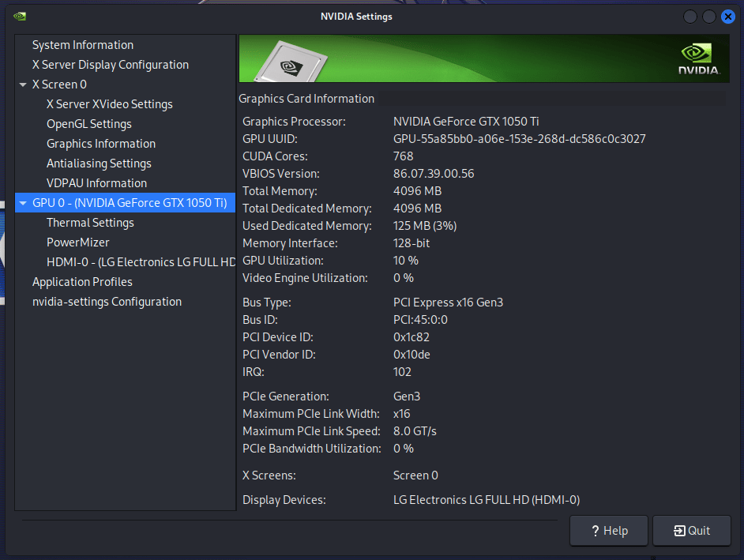Select System Information
Image resolution: width=744 pixels, height=560 pixels.
[x=82, y=44]
